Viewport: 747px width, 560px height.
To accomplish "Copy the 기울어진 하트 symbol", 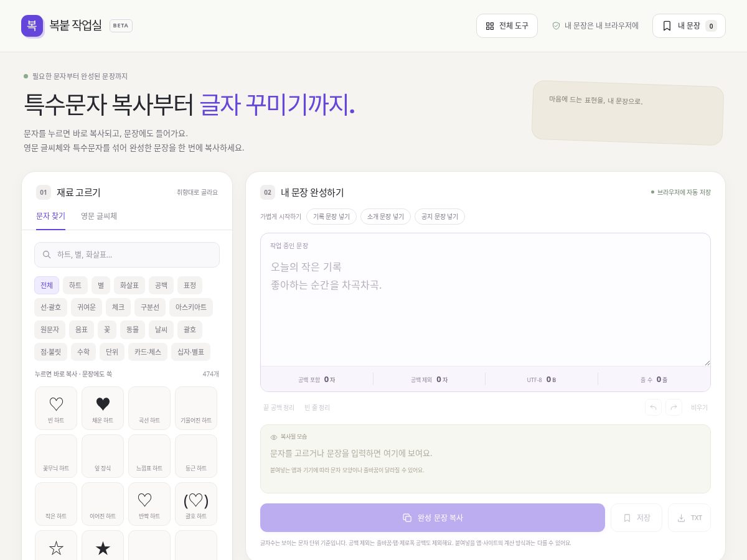I will pos(196,408).
